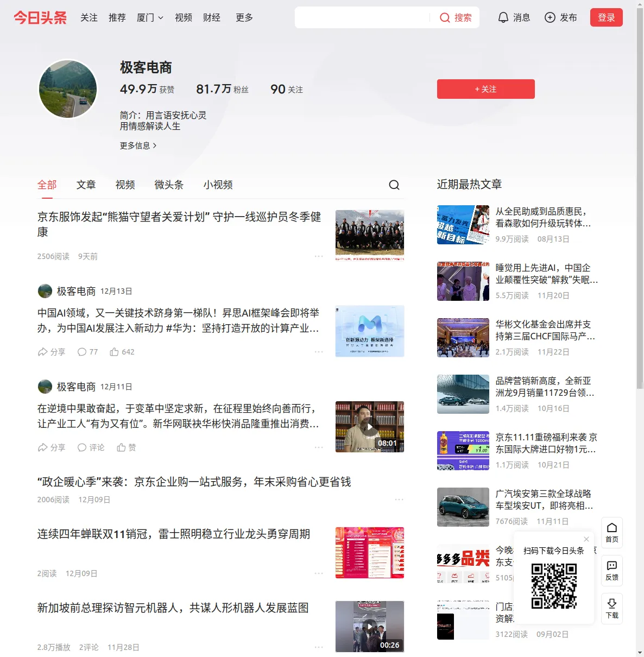Open more options for 雷士照明 article

click(x=319, y=573)
